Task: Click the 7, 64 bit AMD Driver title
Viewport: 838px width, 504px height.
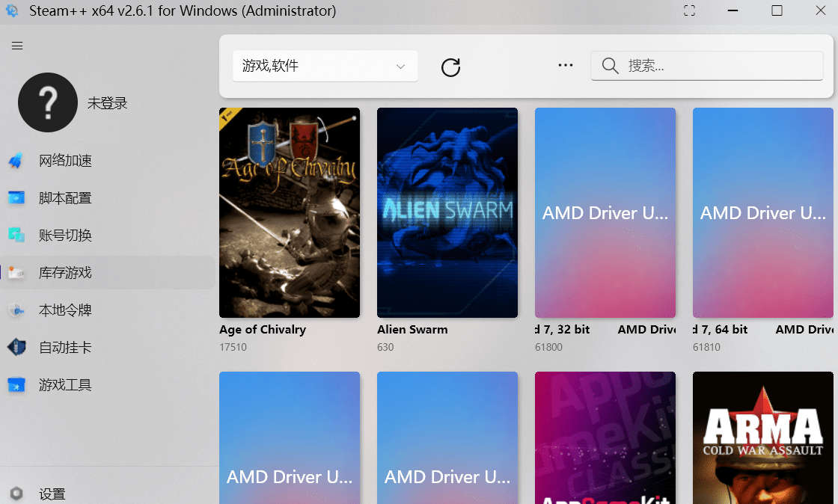Action: [x=762, y=330]
